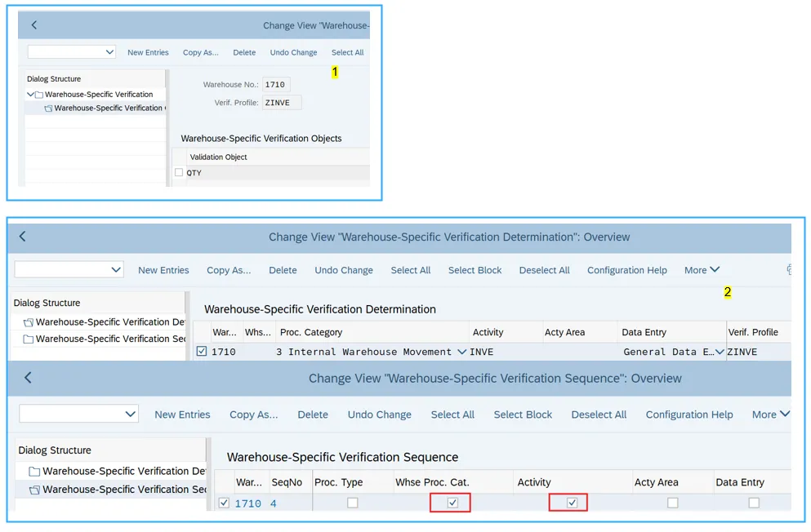The width and height of the screenshot is (811, 532).
Task: Click open folder icon of Verification Sequence in bottom panel
Action: (34, 490)
